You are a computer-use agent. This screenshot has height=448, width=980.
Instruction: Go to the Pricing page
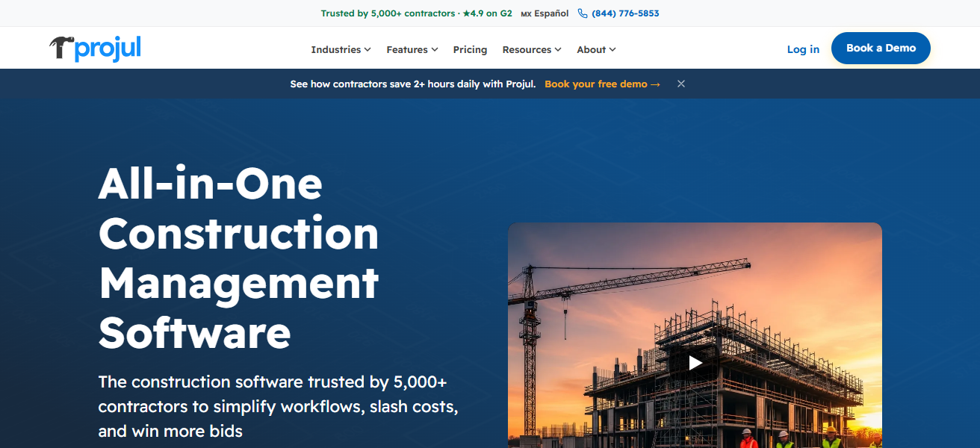470,49
